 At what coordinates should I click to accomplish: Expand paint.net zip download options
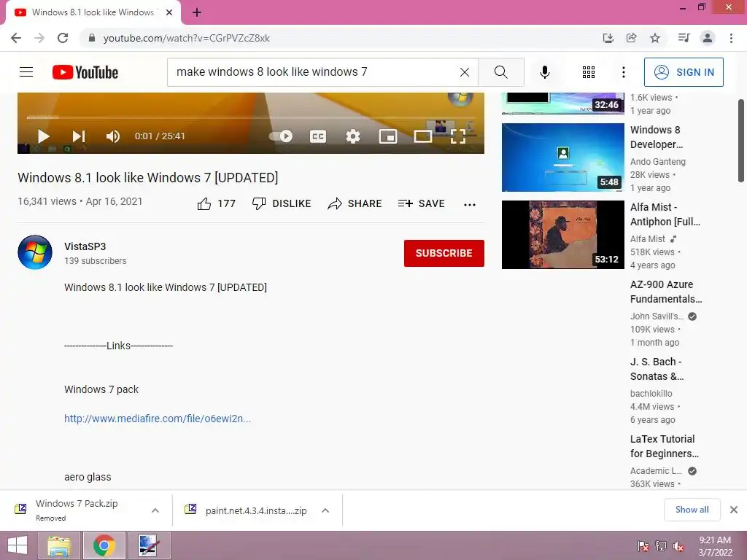click(x=325, y=510)
